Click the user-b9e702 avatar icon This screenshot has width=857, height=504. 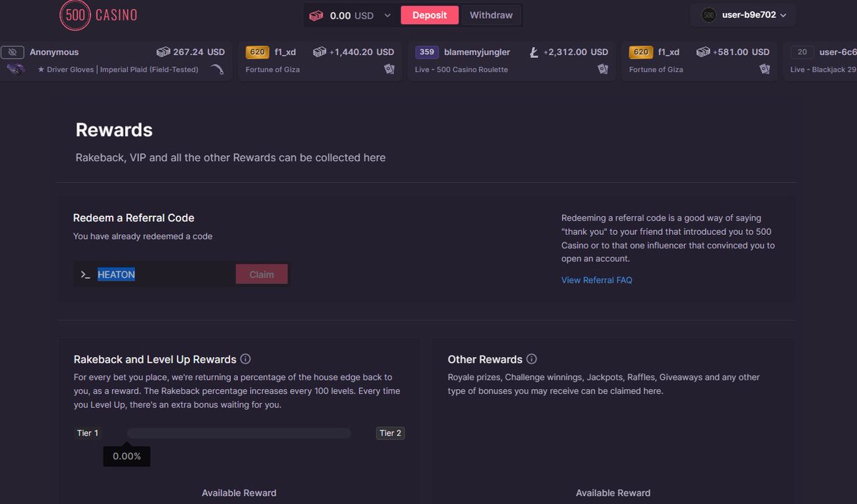708,15
